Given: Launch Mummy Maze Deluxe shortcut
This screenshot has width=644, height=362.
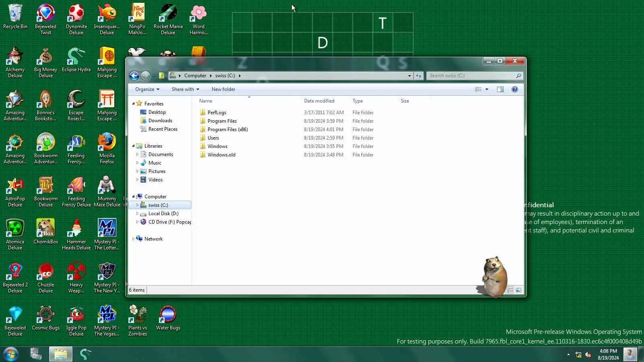Looking at the screenshot, I should [107, 191].
